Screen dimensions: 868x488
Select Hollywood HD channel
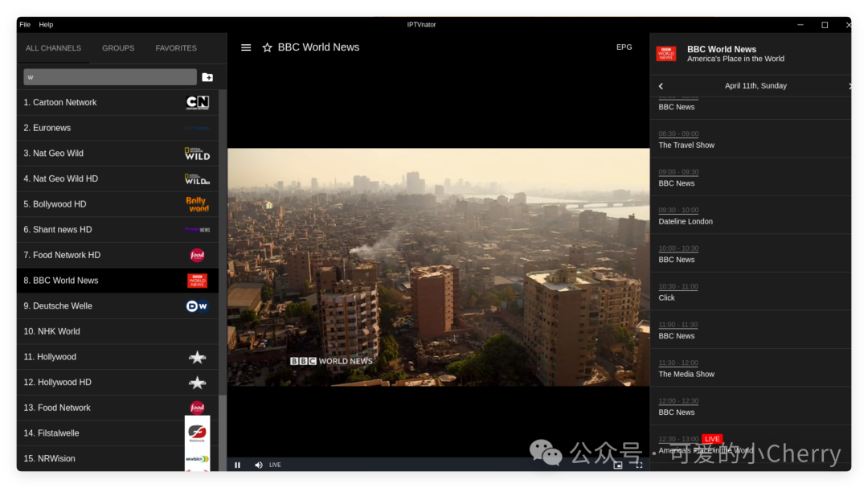[118, 383]
